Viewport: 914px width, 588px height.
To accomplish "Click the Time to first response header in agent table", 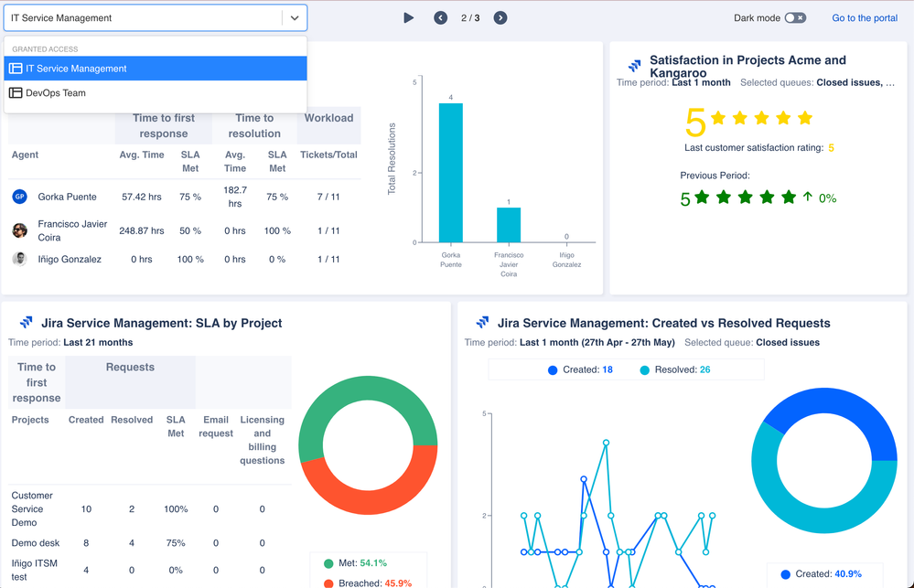I will 163,125.
